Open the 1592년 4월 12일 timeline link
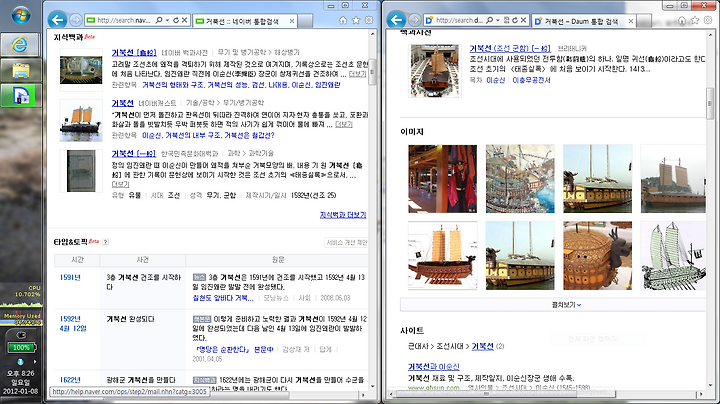 point(73,323)
